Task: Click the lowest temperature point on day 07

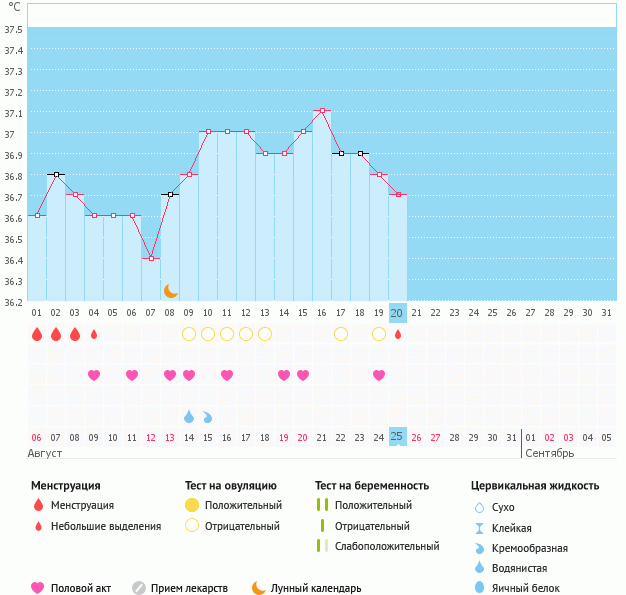Action: coord(151,258)
